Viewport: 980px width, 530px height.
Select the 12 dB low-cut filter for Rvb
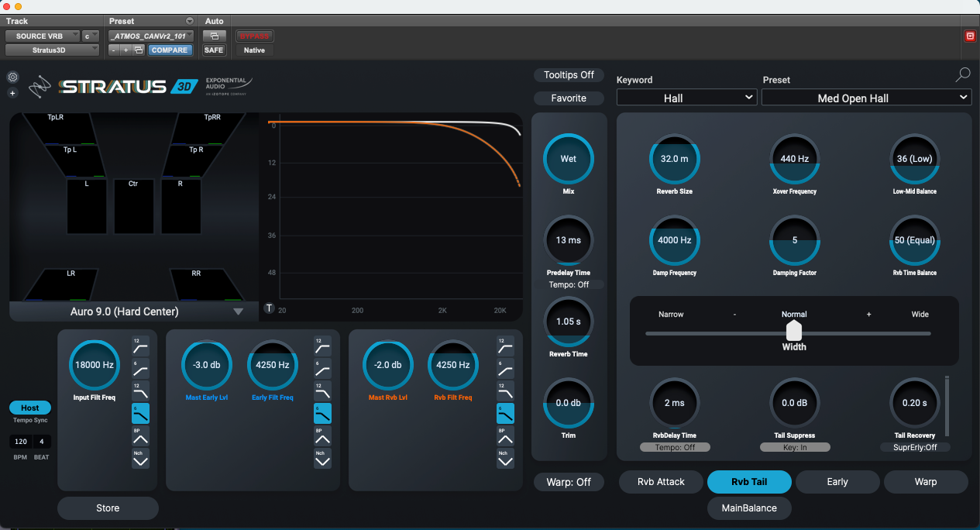coord(505,346)
